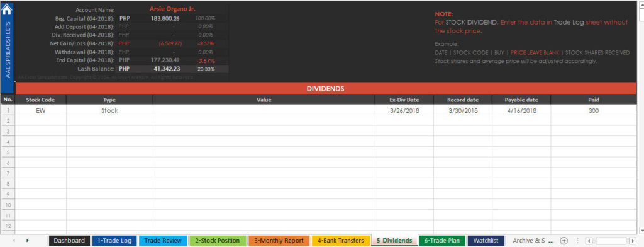644x247 pixels.
Task: Click the end capital value 177,230.49
Action: (165, 60)
